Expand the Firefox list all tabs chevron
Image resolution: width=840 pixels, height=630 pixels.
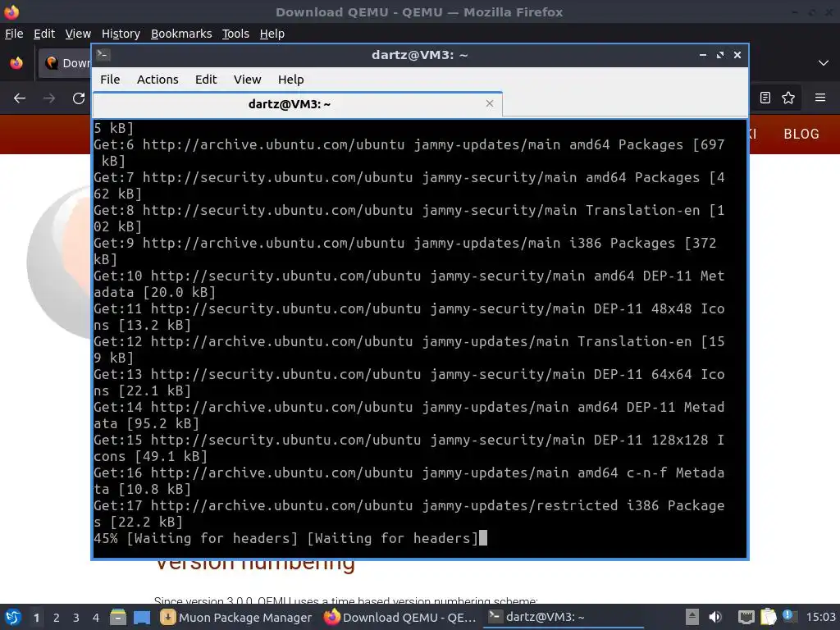point(824,63)
